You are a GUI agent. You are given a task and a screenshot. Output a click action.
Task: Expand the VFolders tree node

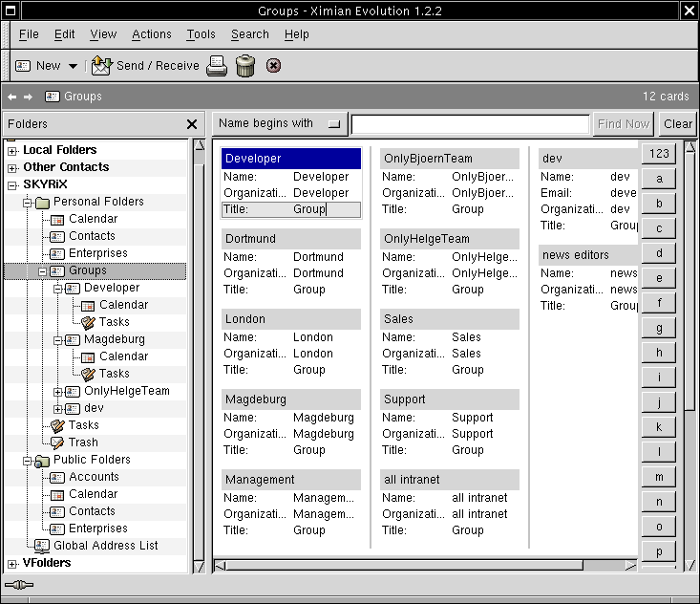point(12,564)
